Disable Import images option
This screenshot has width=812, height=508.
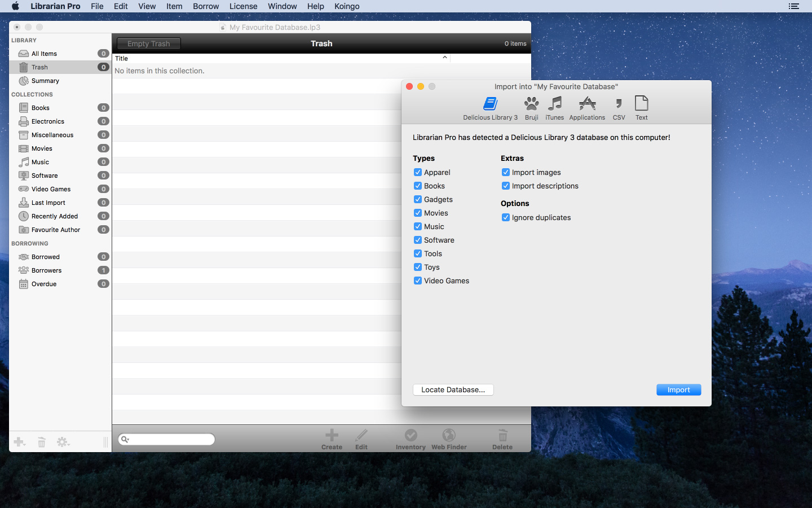point(506,172)
